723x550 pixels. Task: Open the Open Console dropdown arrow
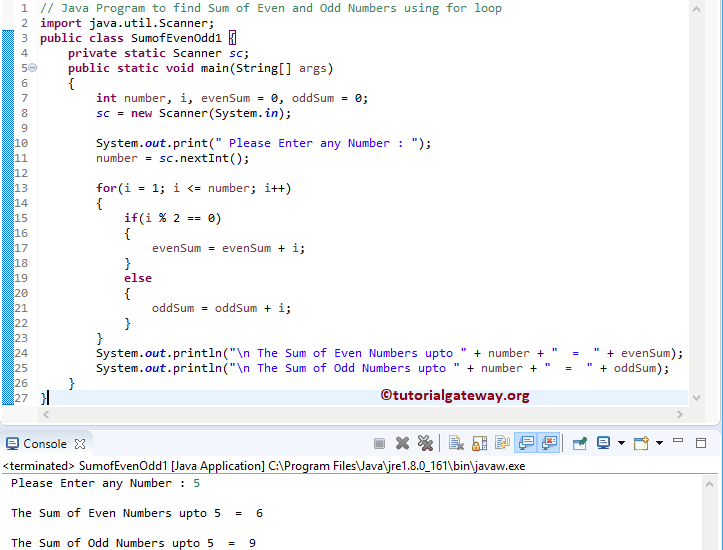click(x=660, y=443)
